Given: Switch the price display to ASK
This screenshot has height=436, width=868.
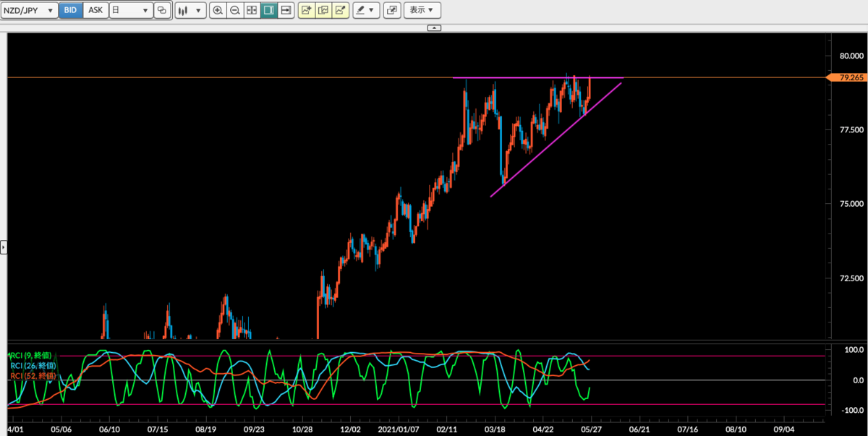Looking at the screenshot, I should coord(95,10).
